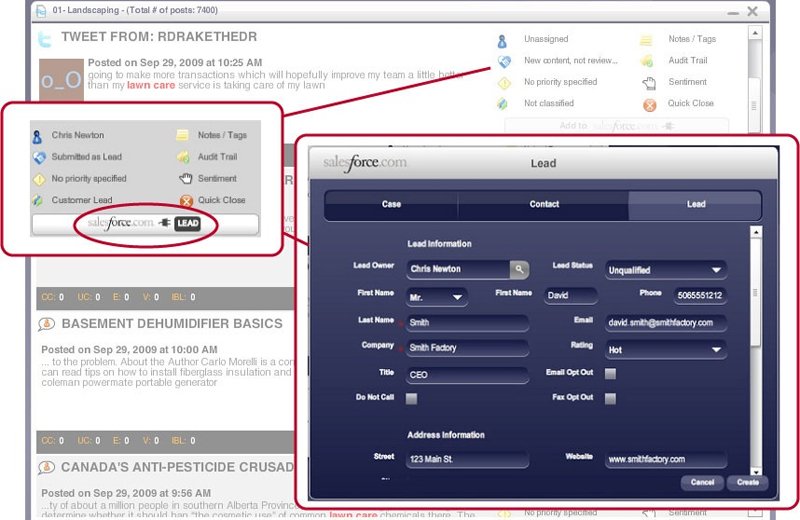Open Notes / Tags icon in top panel
This screenshot has height=520, width=800.
(x=646, y=40)
